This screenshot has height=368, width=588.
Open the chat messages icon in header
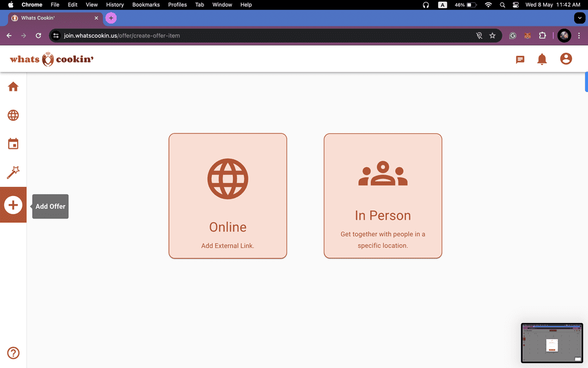pos(520,59)
